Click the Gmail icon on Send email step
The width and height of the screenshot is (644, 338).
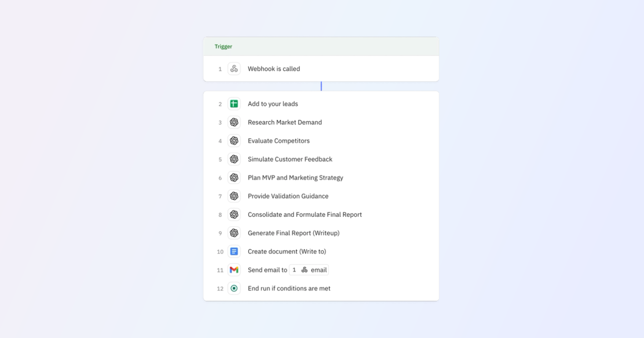coord(234,270)
